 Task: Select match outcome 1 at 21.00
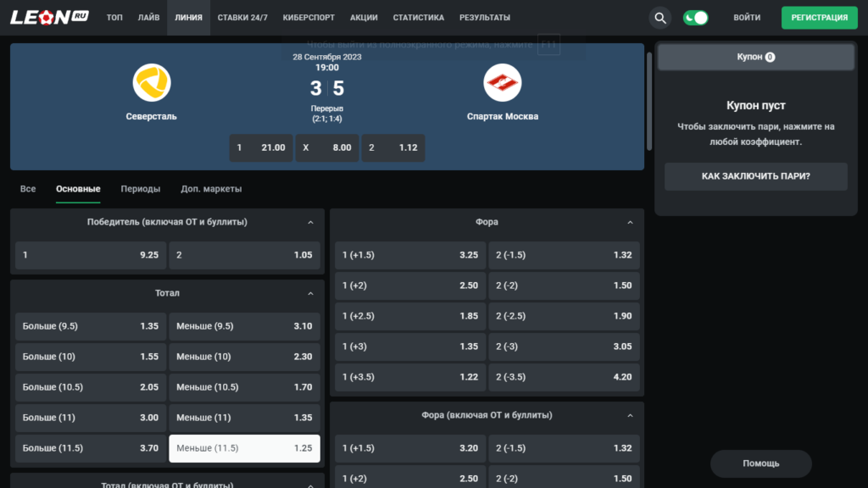click(x=261, y=147)
